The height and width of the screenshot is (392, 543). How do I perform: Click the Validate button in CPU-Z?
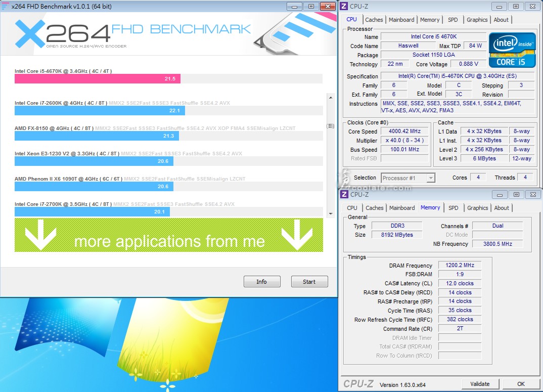(x=480, y=384)
